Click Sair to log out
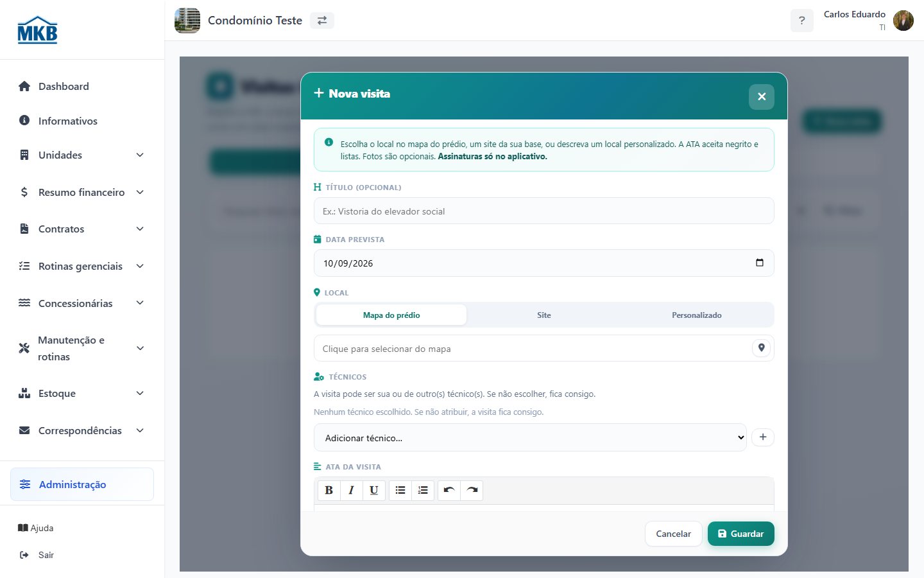The image size is (924, 578). pyautogui.click(x=37, y=555)
